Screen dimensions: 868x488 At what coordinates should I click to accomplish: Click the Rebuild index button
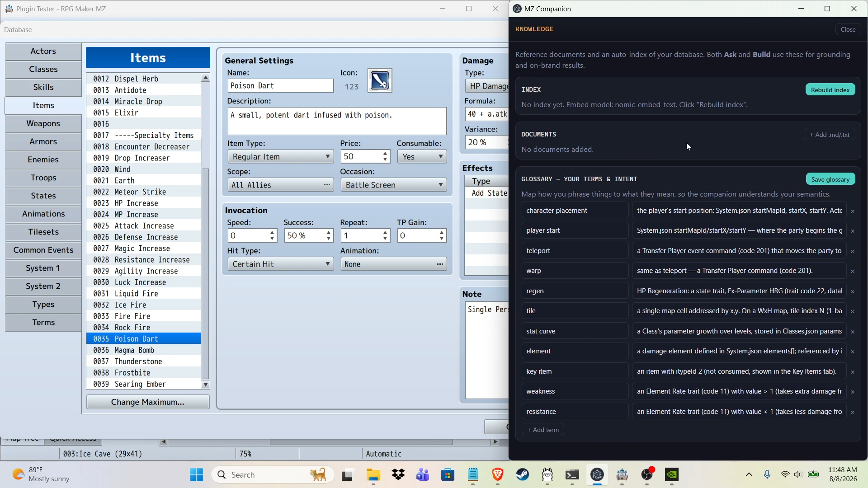click(830, 89)
